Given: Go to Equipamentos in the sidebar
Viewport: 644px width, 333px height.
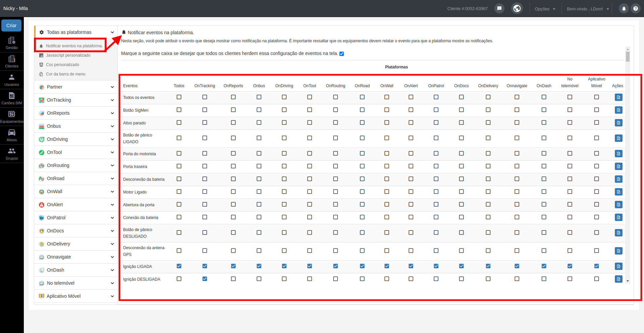Looking at the screenshot, I should [12, 117].
